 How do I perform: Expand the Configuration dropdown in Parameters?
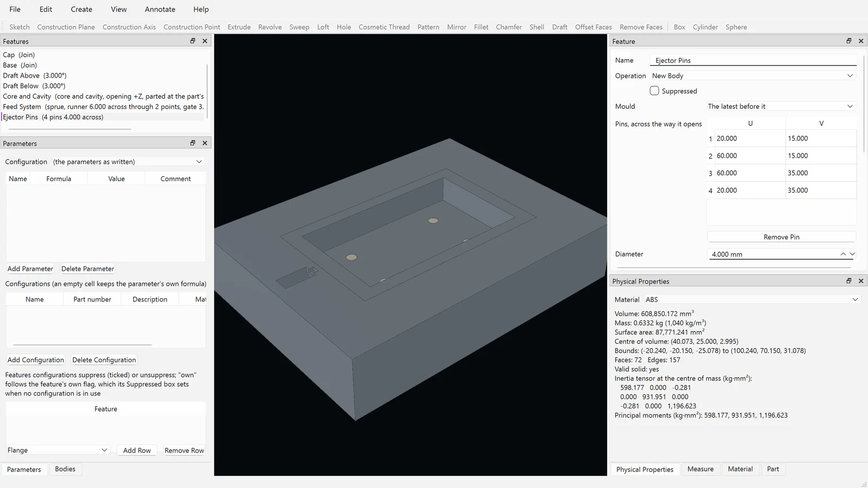(x=127, y=162)
